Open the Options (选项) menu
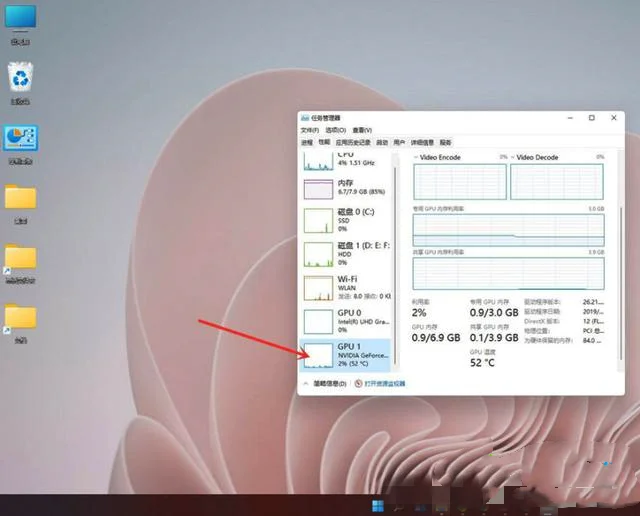 coord(334,130)
